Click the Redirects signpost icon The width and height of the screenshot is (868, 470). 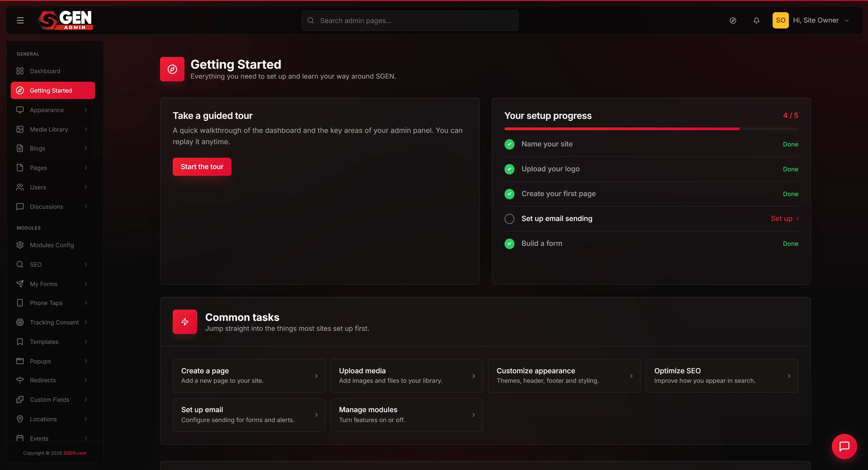[x=20, y=380]
